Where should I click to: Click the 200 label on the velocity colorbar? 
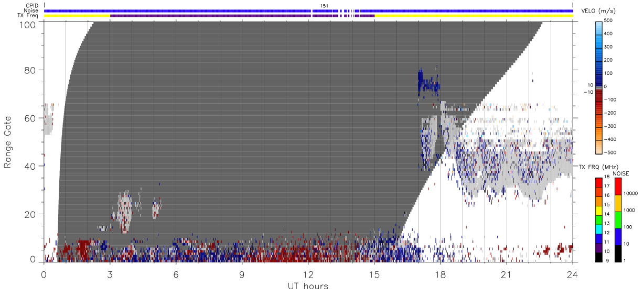608,60
